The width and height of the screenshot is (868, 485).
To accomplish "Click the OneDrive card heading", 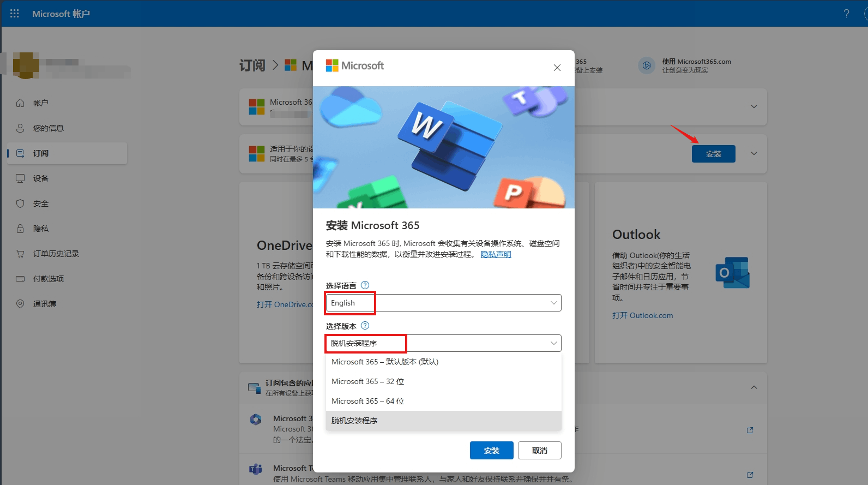I will point(284,246).
